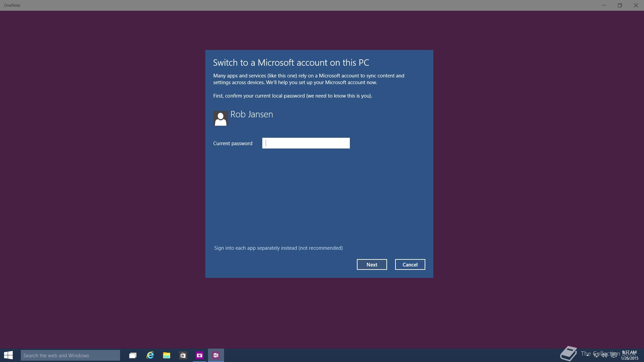Click the 'Switch to a Microsoft account on this PC' heading
Screen dimensions: 644x362
291,63
